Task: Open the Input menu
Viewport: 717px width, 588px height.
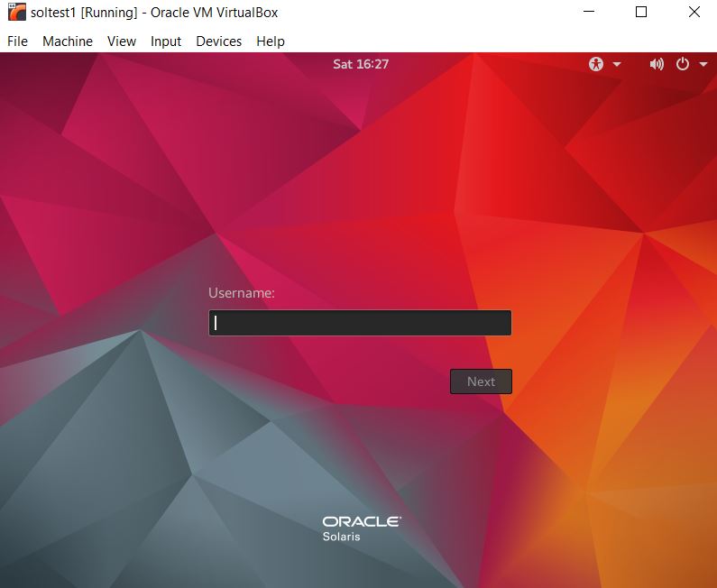Action: 166,41
